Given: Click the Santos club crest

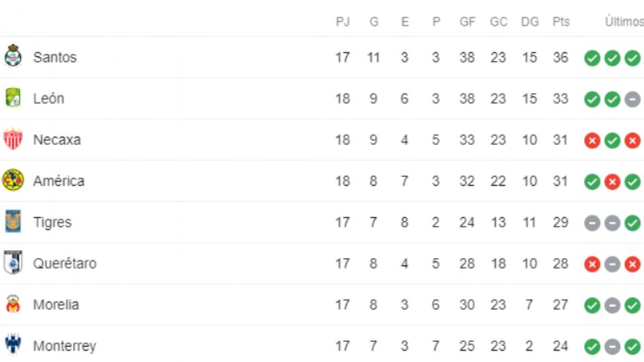Looking at the screenshot, I should point(13,57).
